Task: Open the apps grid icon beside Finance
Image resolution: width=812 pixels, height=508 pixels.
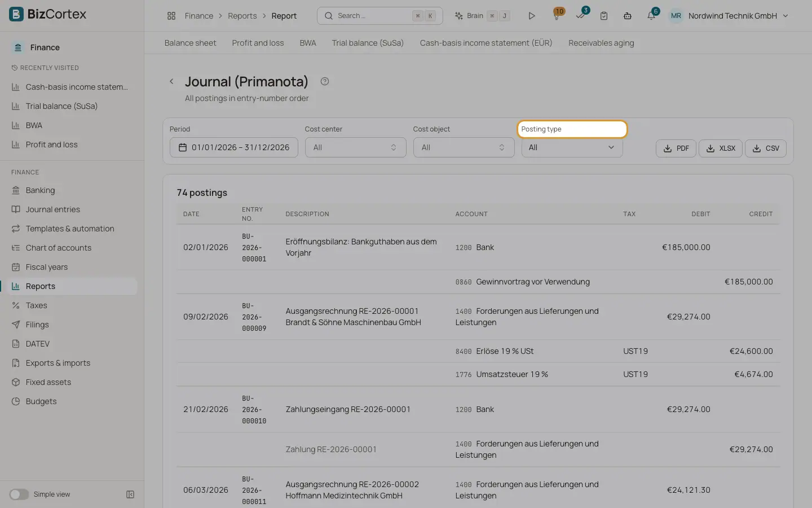Action: (171, 16)
